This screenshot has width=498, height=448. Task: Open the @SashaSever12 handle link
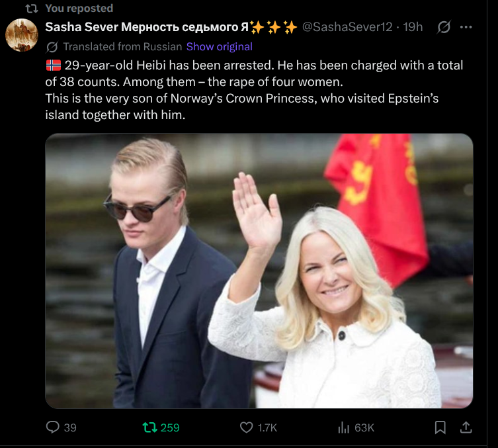(x=347, y=27)
